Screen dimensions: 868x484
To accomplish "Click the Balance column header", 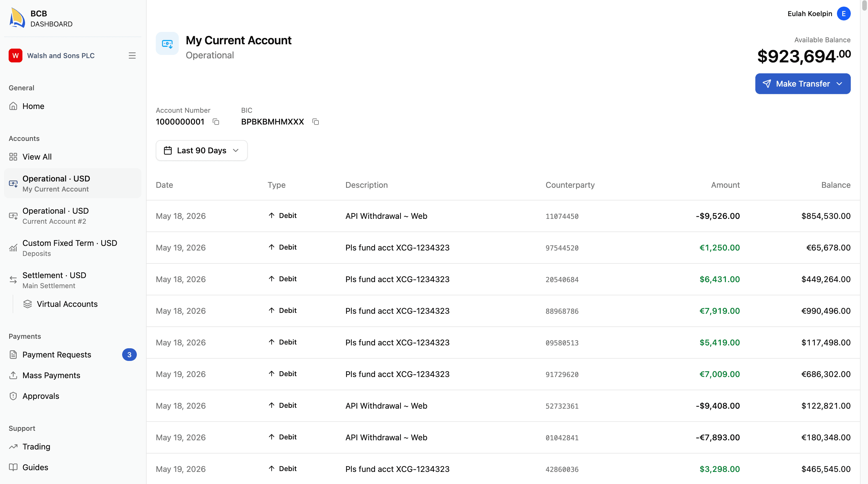I will 836,185.
